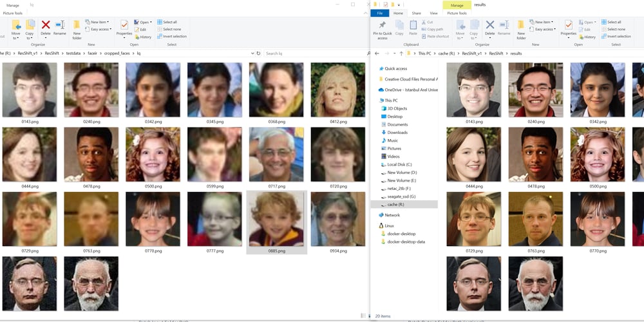Switch to the Share tab in results window
The image size is (644, 322).
(x=417, y=13)
